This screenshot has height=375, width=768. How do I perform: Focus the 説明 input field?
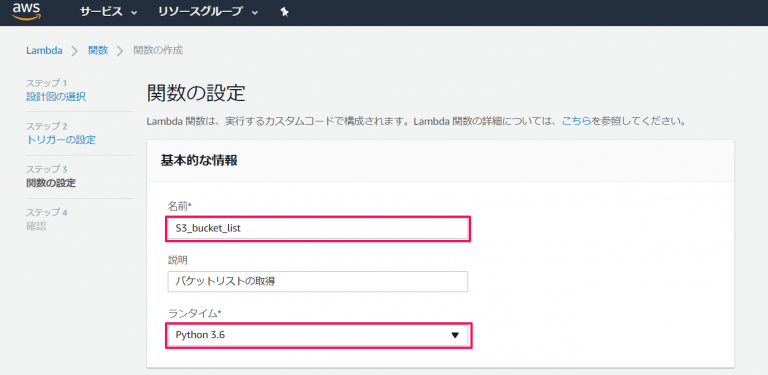[317, 281]
